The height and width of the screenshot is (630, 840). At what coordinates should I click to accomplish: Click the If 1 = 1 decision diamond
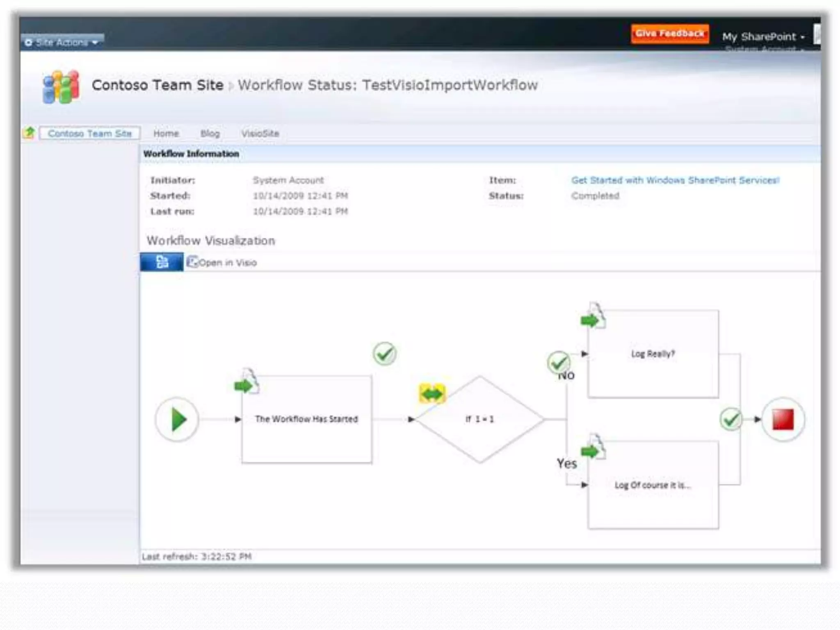[479, 419]
